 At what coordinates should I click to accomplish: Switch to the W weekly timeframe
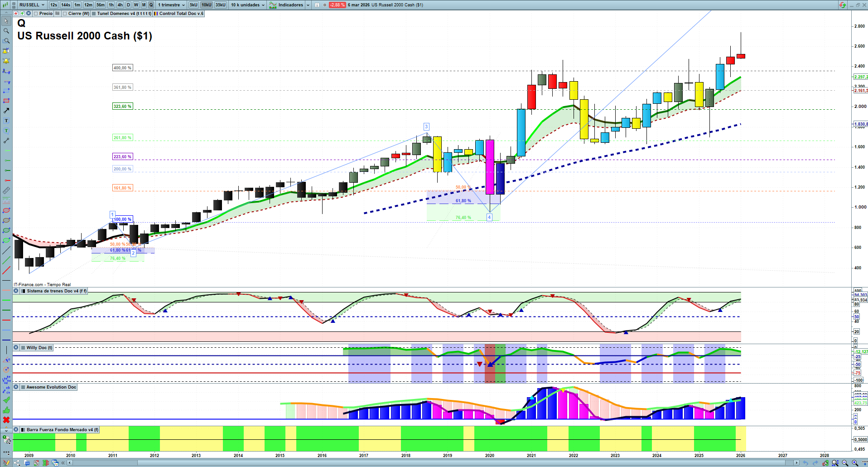point(136,5)
